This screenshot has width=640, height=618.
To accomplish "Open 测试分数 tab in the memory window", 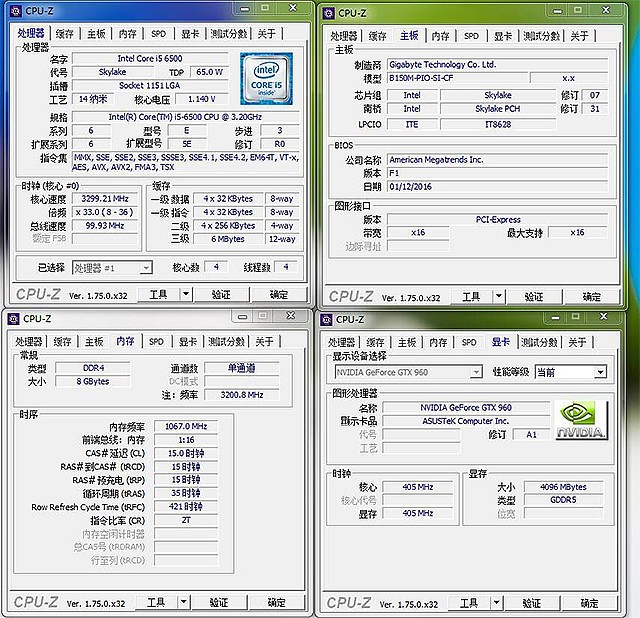I will coord(226,342).
